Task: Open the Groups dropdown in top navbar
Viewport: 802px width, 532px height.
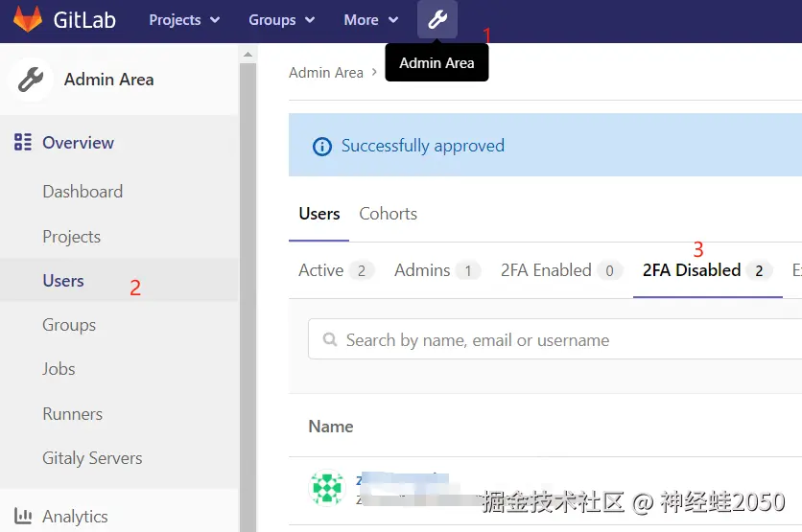Action: [281, 20]
